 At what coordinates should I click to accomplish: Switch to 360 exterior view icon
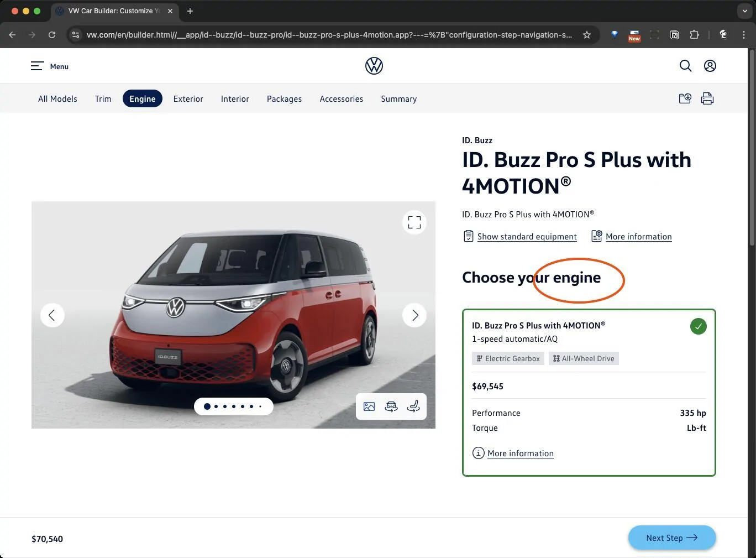point(391,406)
